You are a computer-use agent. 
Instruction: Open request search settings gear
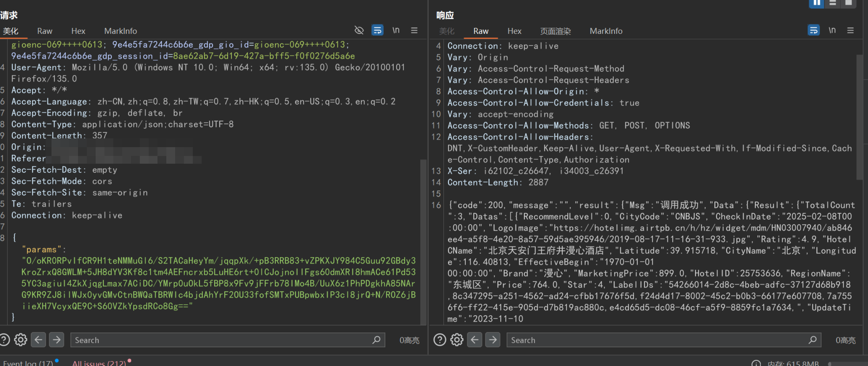click(21, 340)
